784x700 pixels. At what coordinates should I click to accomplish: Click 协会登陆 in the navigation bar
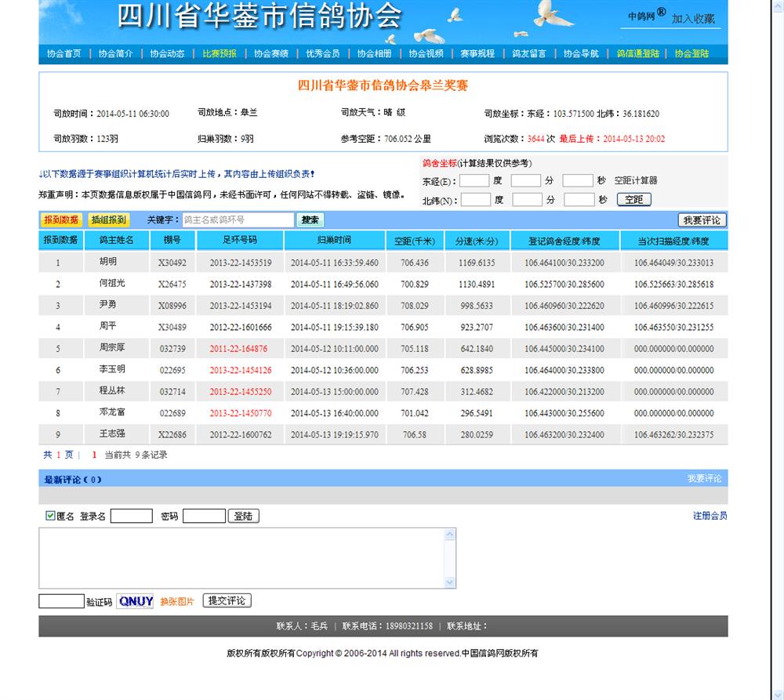tap(691, 53)
